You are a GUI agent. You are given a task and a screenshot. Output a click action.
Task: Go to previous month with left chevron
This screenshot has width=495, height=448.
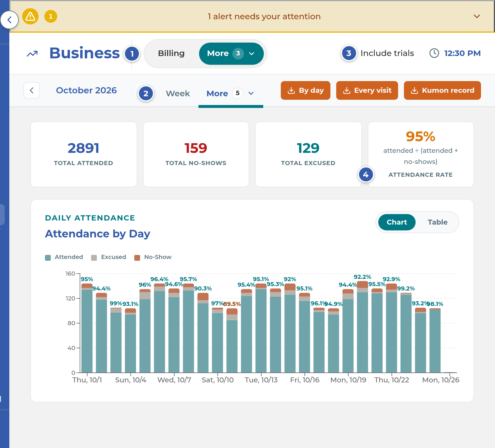click(x=32, y=90)
